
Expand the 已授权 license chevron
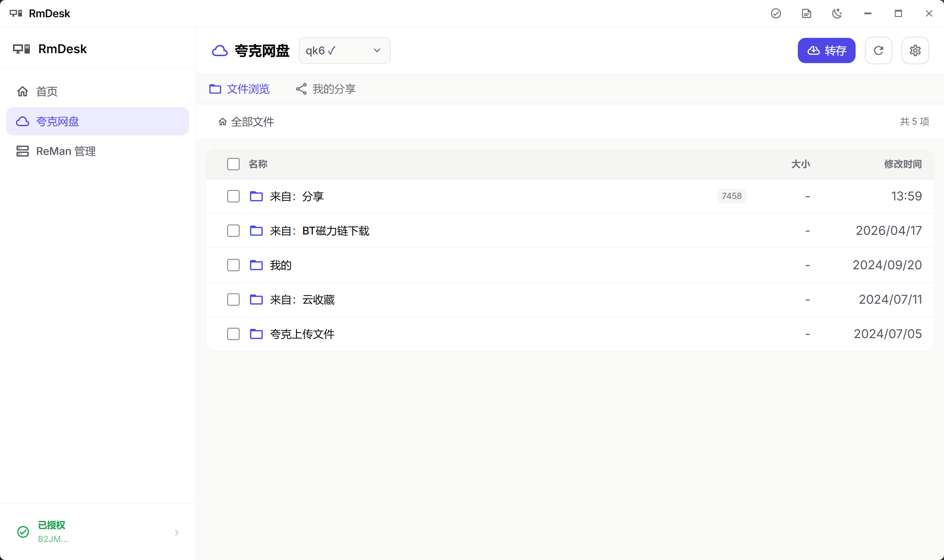pyautogui.click(x=176, y=532)
